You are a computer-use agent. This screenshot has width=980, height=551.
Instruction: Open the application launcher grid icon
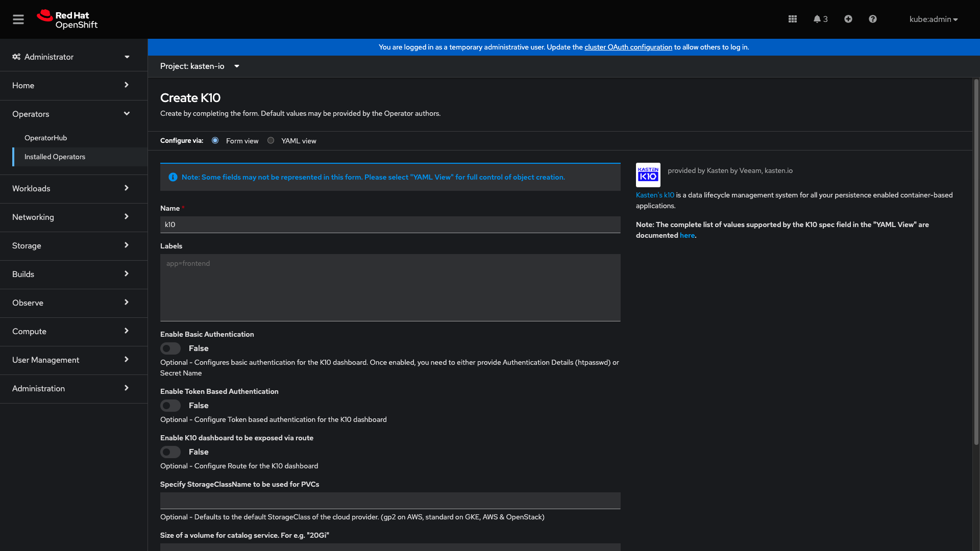(792, 19)
